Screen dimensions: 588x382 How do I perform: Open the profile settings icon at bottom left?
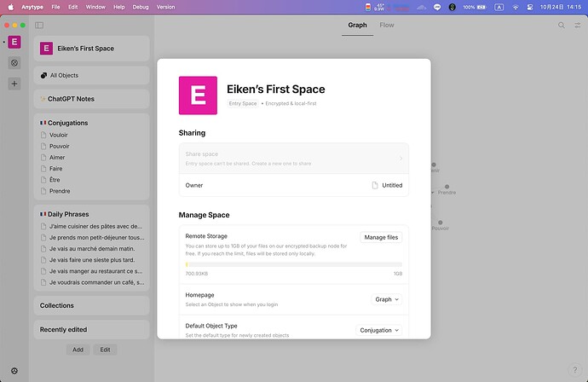click(14, 371)
